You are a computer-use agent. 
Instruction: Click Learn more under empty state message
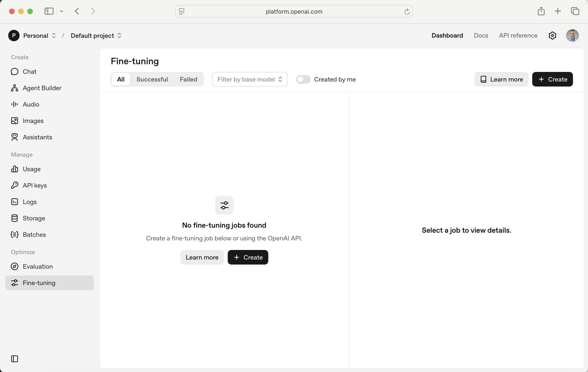coord(202,257)
